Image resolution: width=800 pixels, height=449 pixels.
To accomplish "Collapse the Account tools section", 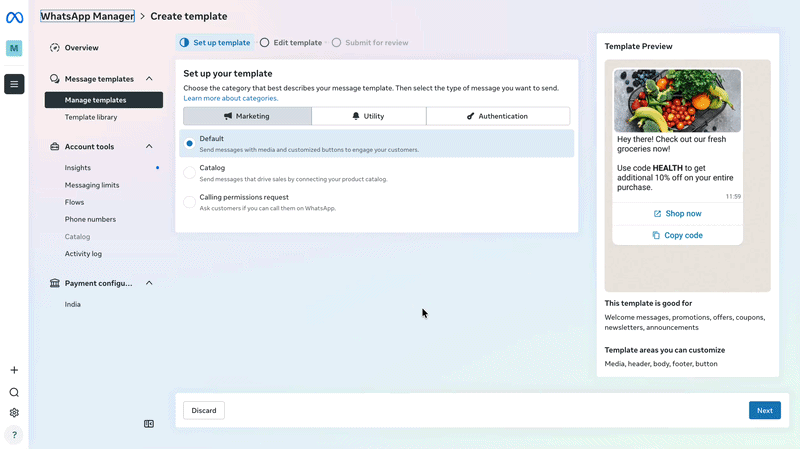I will click(149, 146).
